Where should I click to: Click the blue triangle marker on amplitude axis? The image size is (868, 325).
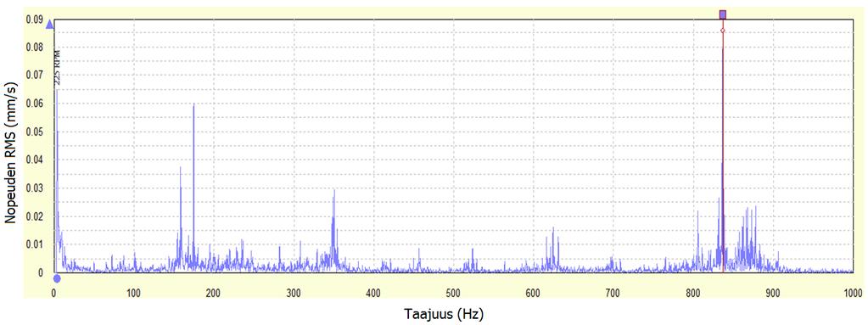click(50, 24)
